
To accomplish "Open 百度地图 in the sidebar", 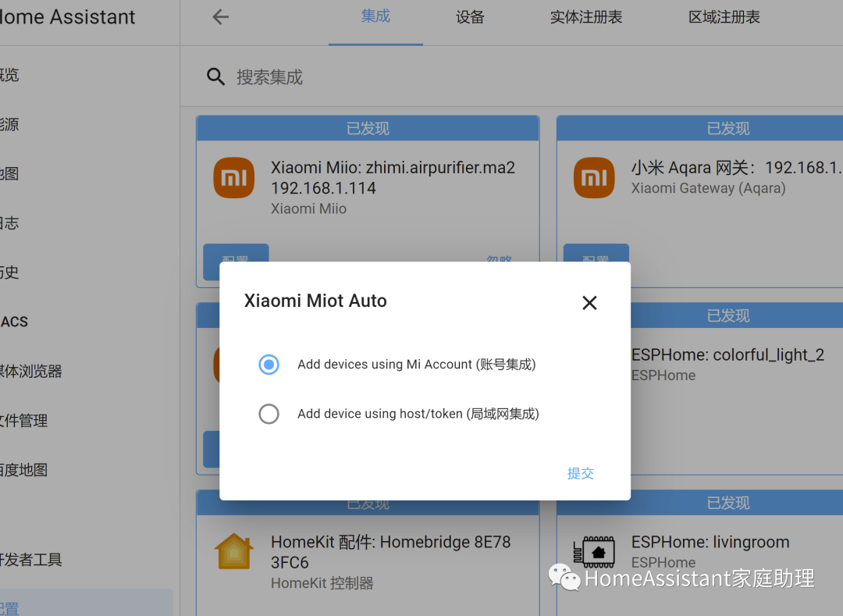I will pos(23,470).
